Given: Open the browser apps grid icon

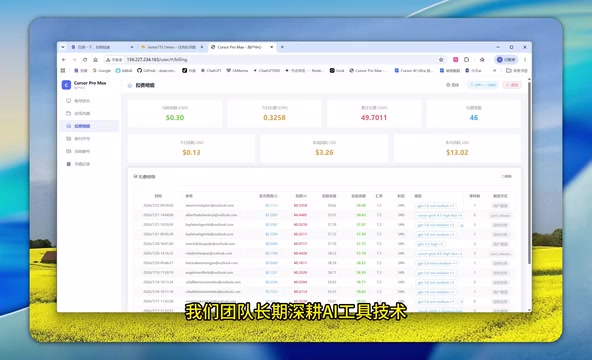Looking at the screenshot, I should [x=63, y=71].
